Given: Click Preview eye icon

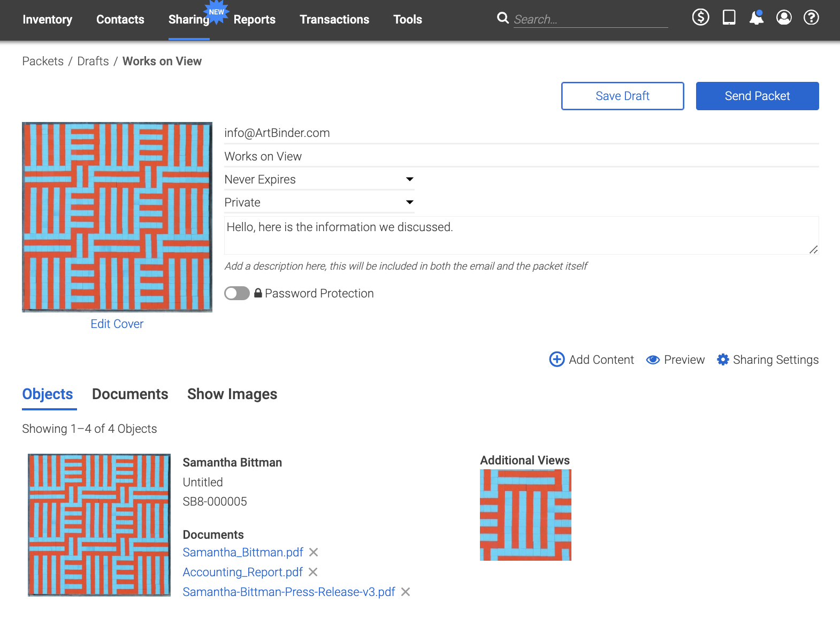Looking at the screenshot, I should (x=653, y=360).
